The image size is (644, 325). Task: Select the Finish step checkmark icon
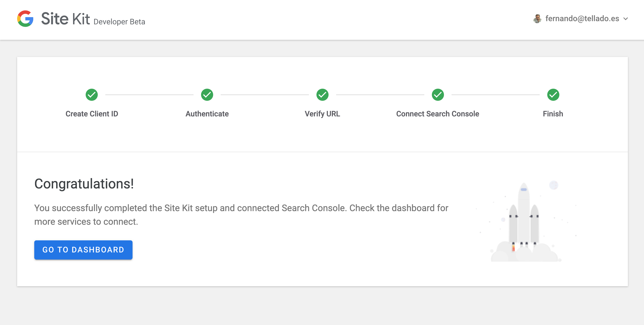pos(553,95)
